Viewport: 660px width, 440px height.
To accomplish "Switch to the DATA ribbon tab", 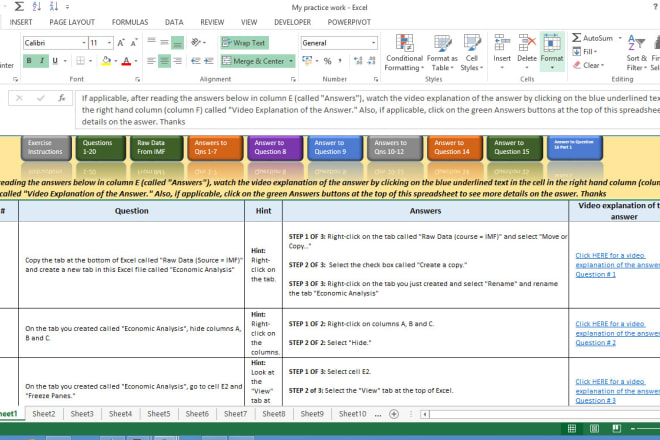I will pyautogui.click(x=174, y=22).
